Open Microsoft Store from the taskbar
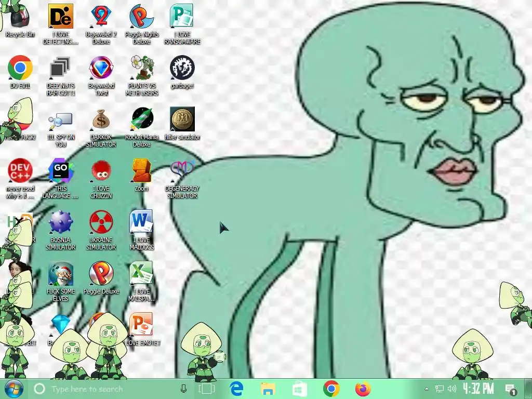Screen dimensions: 532x399 [300, 389]
